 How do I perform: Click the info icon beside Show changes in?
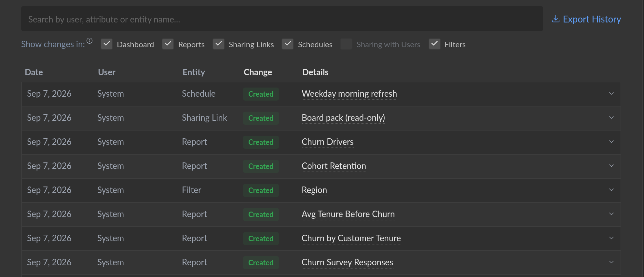click(x=89, y=41)
